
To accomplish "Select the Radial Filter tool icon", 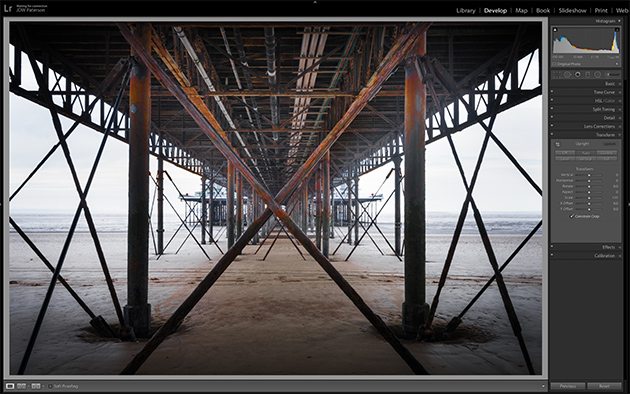I will [x=597, y=74].
